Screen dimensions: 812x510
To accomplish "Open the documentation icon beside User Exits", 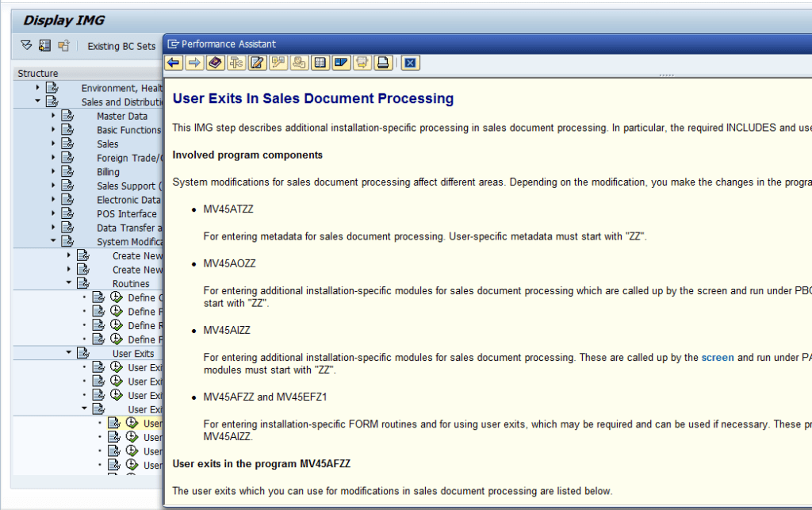I will pos(83,352).
